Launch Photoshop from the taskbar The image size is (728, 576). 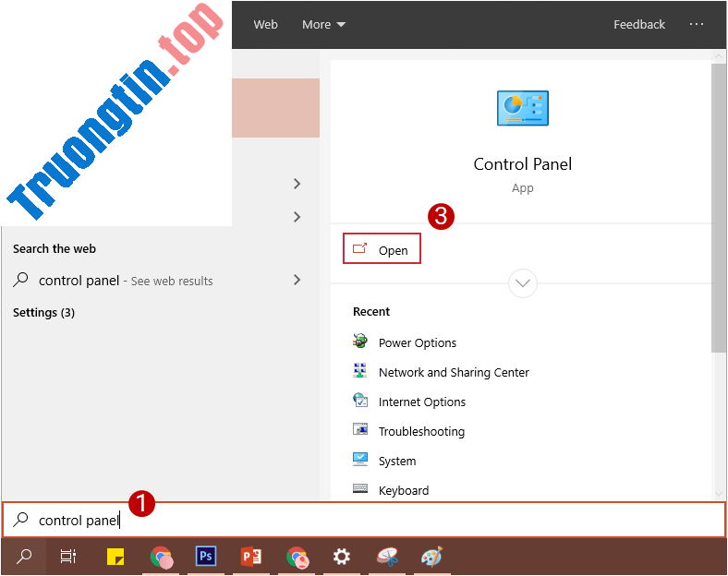(x=206, y=556)
